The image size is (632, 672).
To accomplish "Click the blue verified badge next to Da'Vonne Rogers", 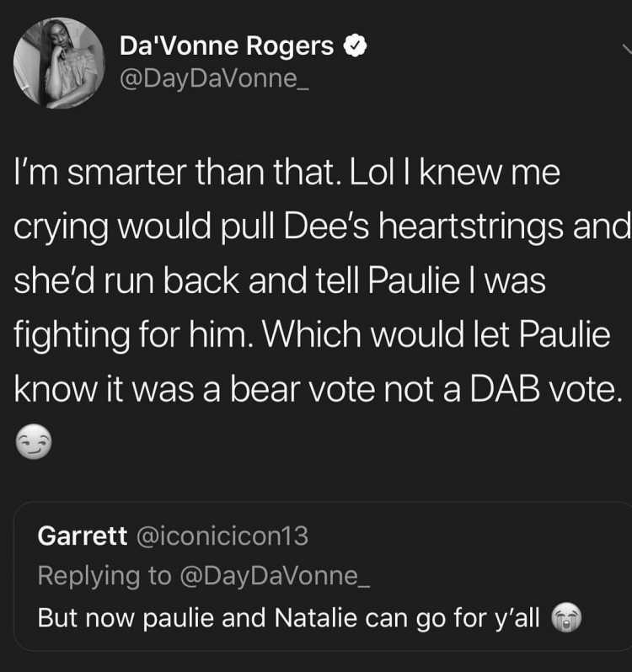I will point(356,45).
